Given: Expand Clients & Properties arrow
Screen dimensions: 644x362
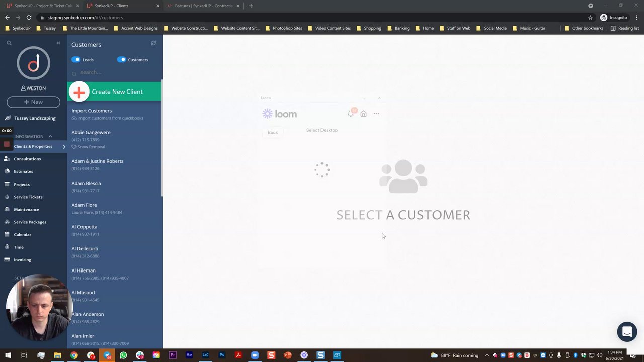Looking at the screenshot, I should (64, 146).
